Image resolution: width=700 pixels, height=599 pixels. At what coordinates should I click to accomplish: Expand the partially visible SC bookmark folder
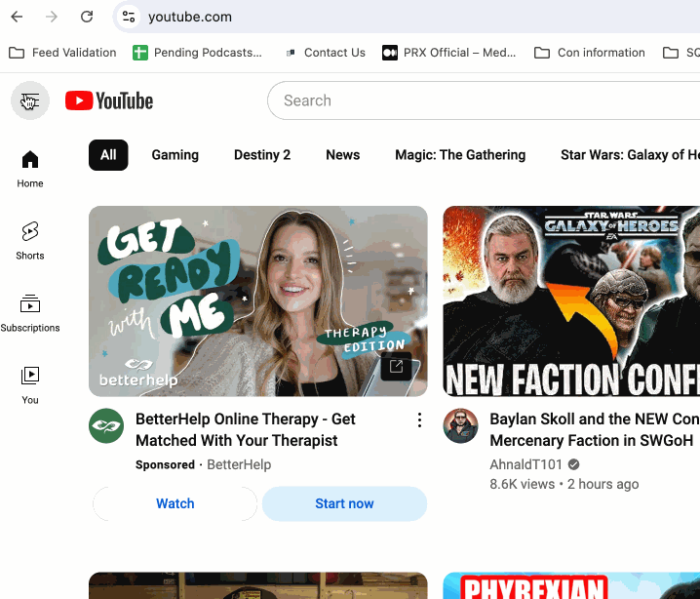(681, 53)
